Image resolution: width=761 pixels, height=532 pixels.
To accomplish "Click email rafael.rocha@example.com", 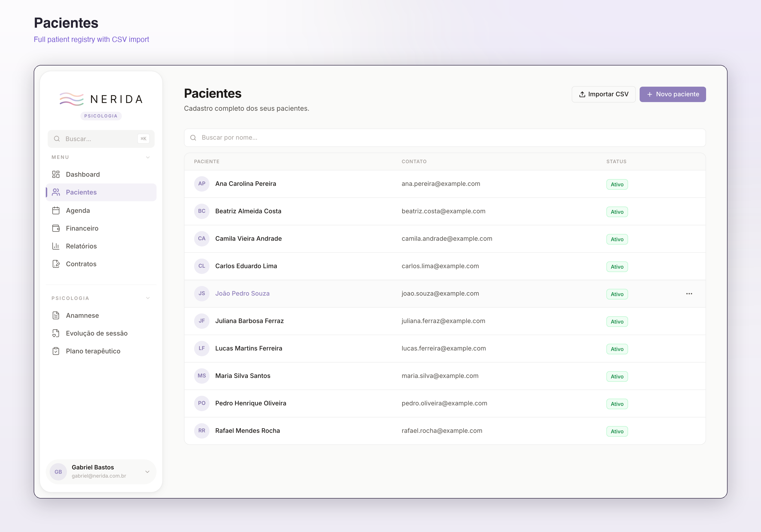I will [x=442, y=431].
